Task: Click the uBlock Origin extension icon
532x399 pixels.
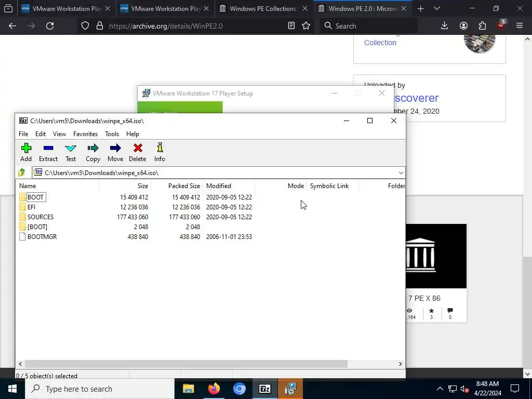Action: (501, 26)
